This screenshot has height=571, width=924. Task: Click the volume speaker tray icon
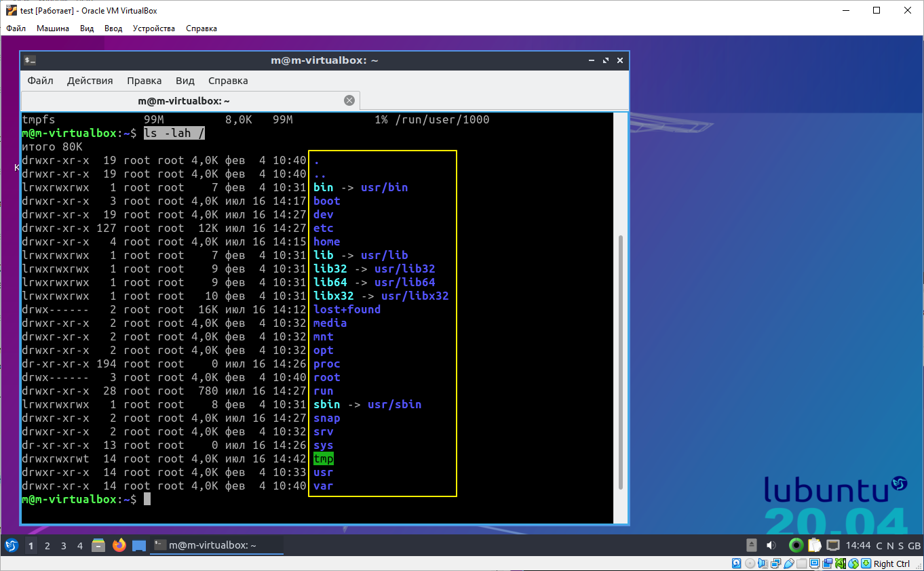(x=771, y=545)
